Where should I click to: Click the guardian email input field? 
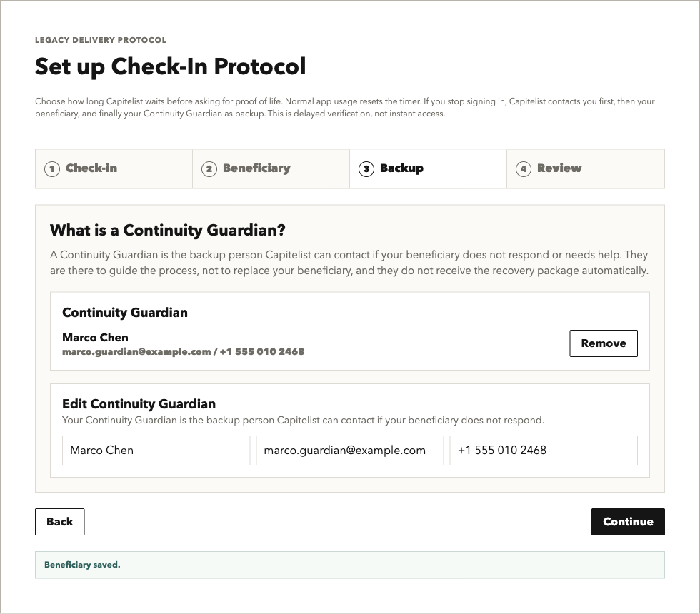tap(350, 451)
